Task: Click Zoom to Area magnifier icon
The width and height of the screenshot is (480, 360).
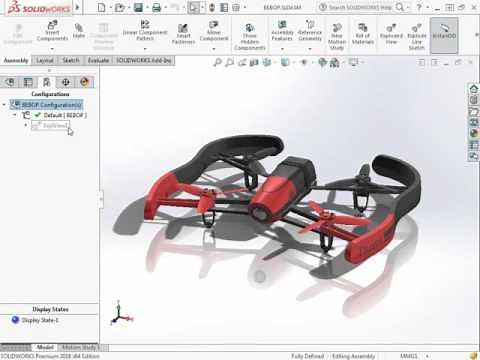Action: [229, 62]
